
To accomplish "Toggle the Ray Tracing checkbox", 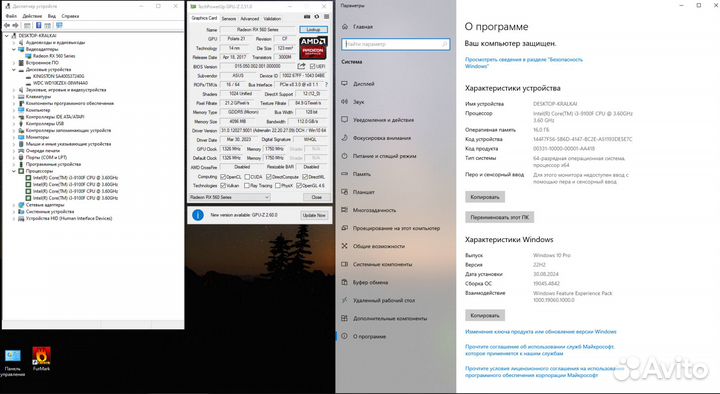I will click(247, 186).
